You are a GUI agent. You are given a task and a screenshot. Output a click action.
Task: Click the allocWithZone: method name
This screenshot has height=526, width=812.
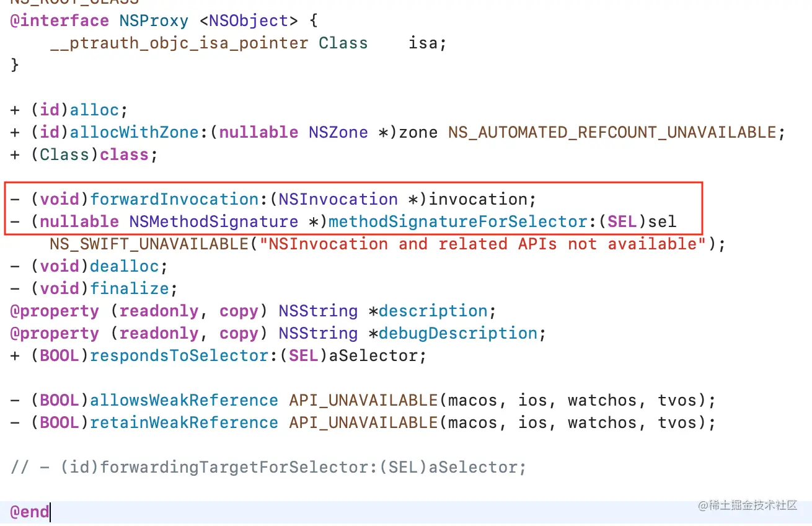pos(139,132)
